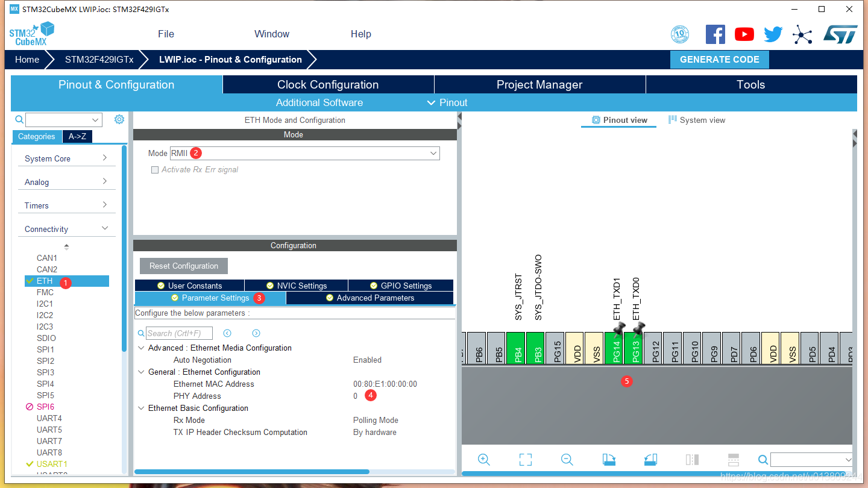This screenshot has width=868, height=488.
Task: Open the Twitter bird icon
Action: pos(773,34)
